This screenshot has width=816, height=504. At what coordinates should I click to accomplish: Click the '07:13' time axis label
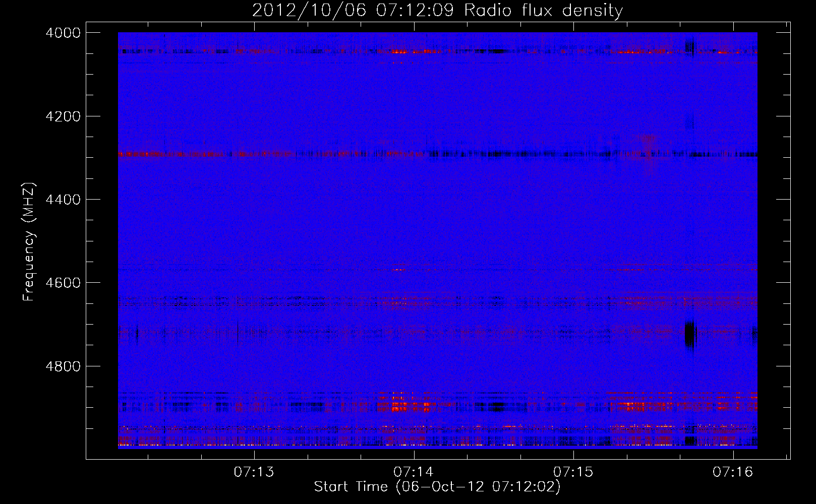pos(254,472)
